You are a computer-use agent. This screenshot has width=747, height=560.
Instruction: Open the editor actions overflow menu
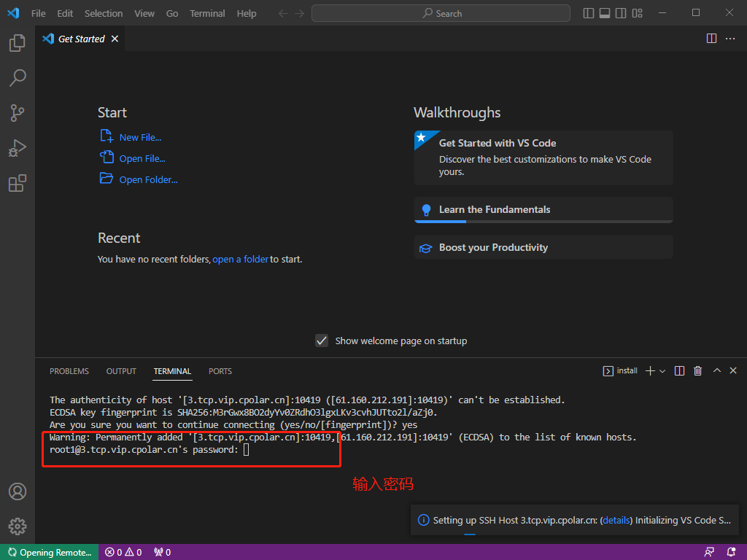point(731,38)
